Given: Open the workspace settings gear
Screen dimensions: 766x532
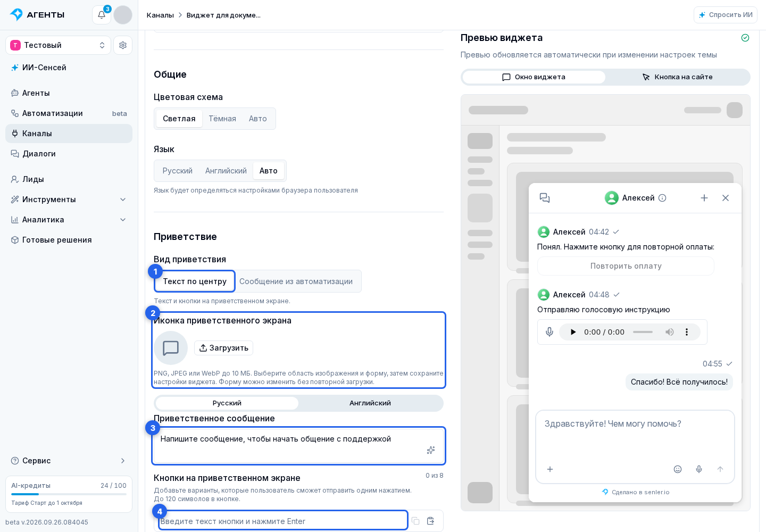Looking at the screenshot, I should click(x=123, y=45).
